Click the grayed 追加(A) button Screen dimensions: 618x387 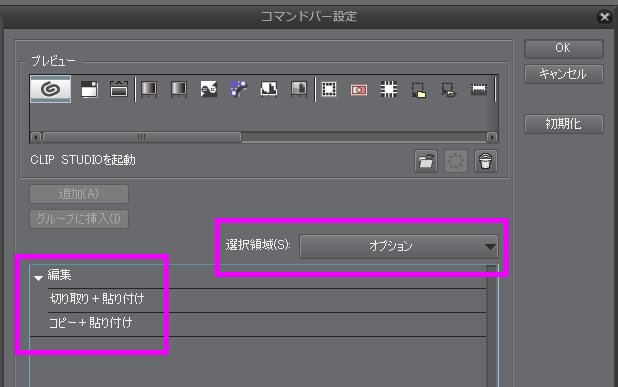[x=79, y=194]
